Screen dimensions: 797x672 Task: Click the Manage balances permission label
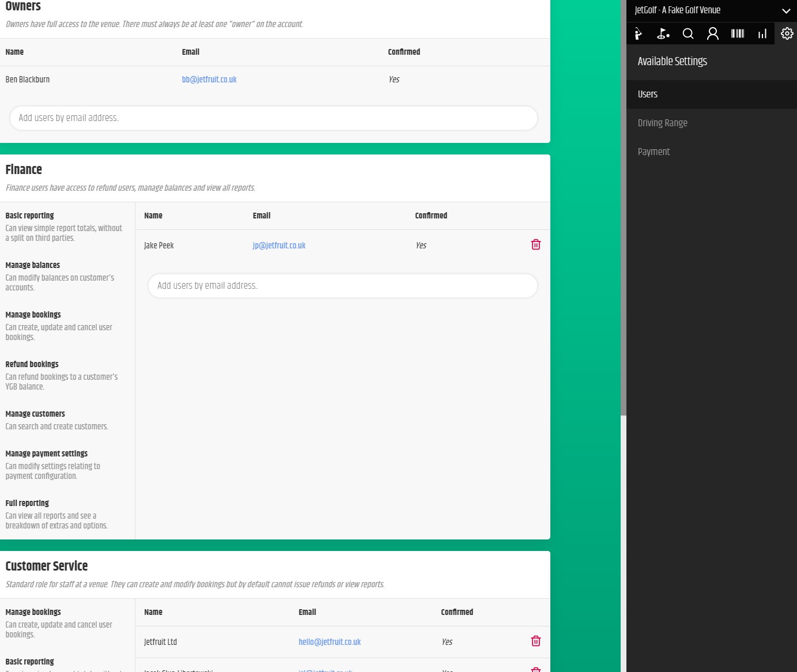coord(33,265)
